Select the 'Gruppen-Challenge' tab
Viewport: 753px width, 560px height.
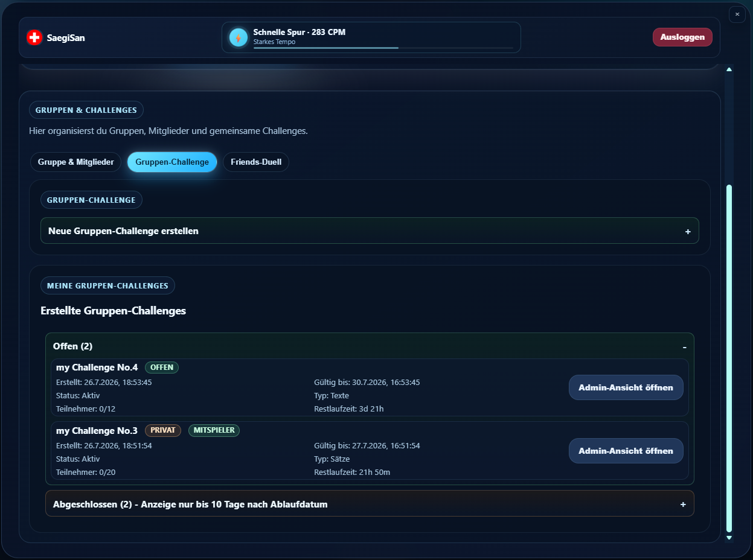172,162
